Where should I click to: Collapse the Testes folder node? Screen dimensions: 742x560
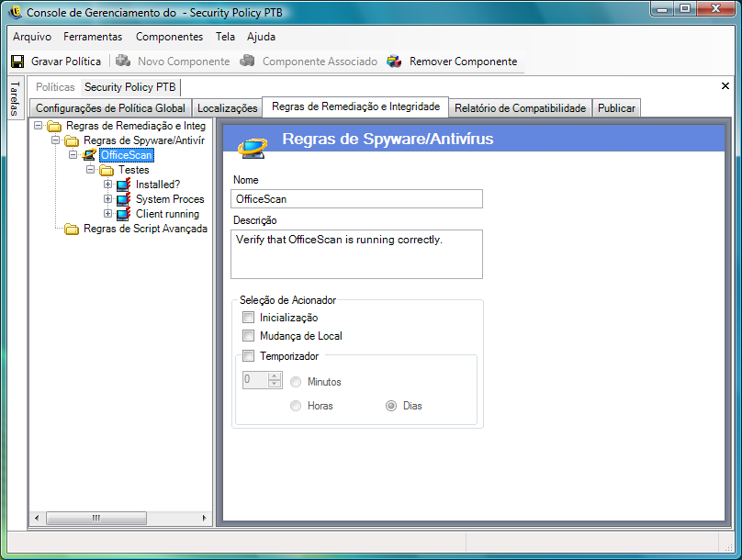tap(90, 169)
